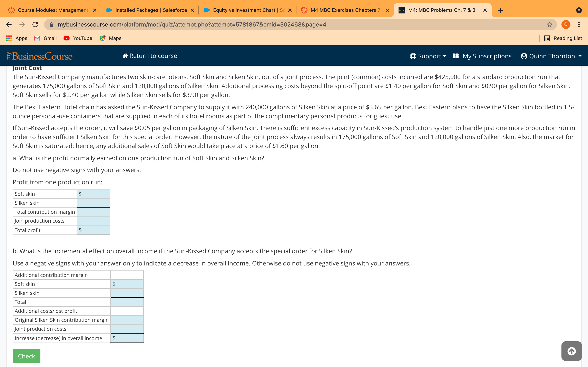Open the Support dropdown
The image size is (588, 367).
click(x=428, y=56)
